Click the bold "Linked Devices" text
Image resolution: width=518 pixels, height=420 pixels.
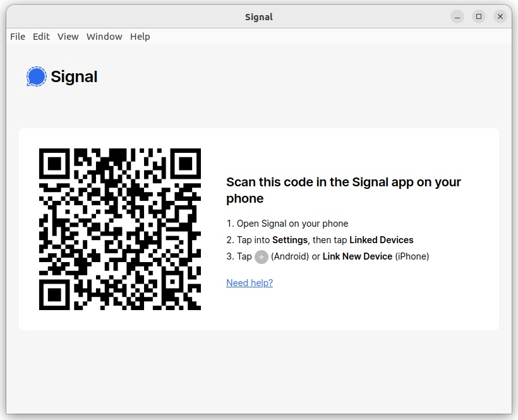click(x=381, y=240)
